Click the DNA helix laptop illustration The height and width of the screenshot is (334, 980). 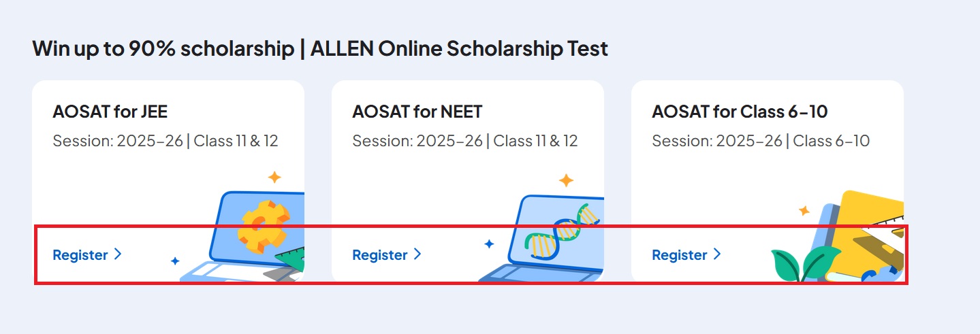coord(545,238)
